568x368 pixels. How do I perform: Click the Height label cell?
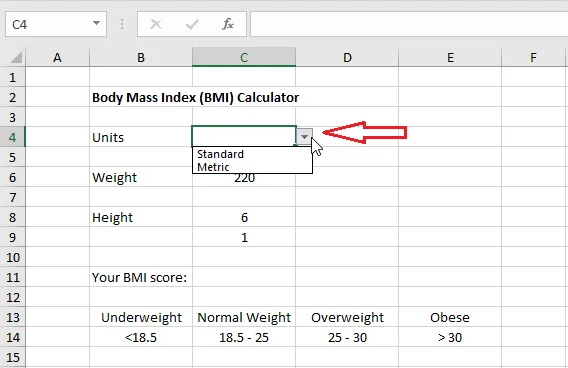coord(141,217)
